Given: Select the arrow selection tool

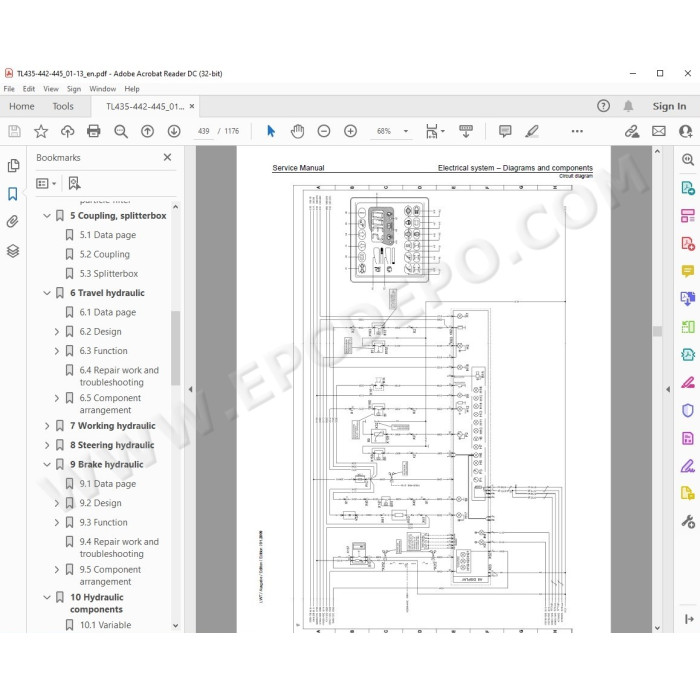Looking at the screenshot, I should [271, 131].
